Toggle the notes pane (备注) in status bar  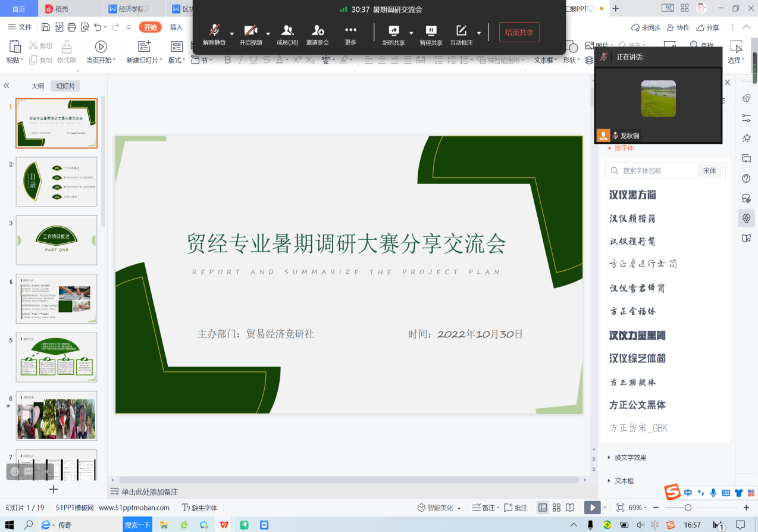coord(483,508)
